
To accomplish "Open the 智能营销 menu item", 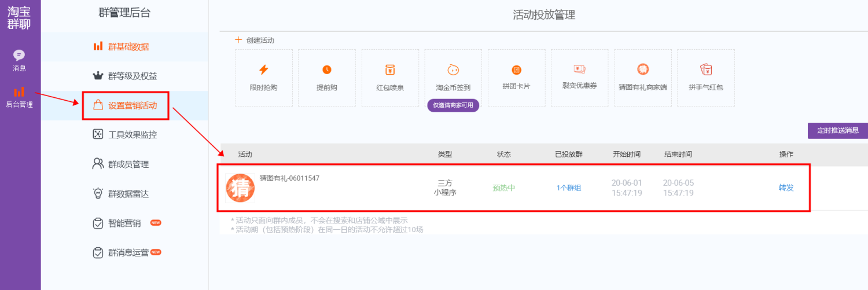I will tap(124, 223).
